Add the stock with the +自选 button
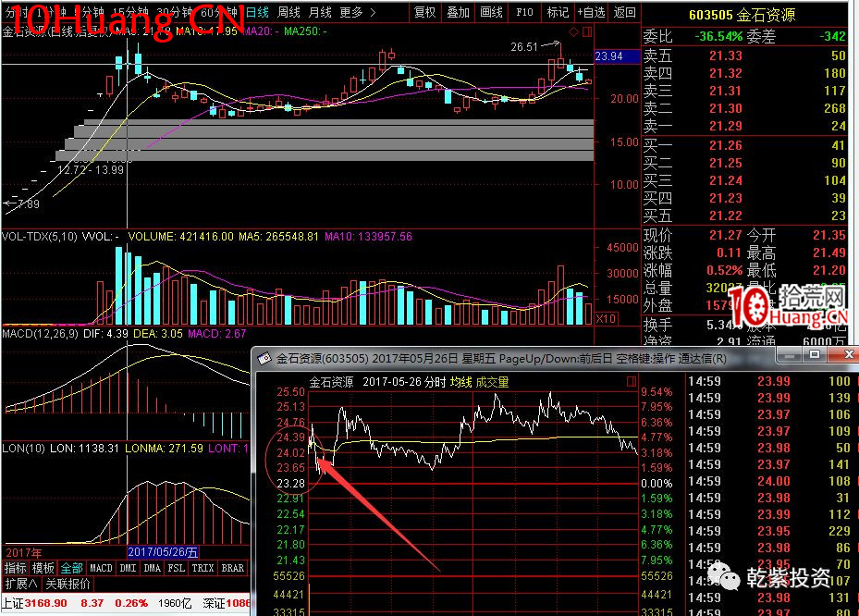Image resolution: width=859 pixels, height=616 pixels. click(x=591, y=12)
